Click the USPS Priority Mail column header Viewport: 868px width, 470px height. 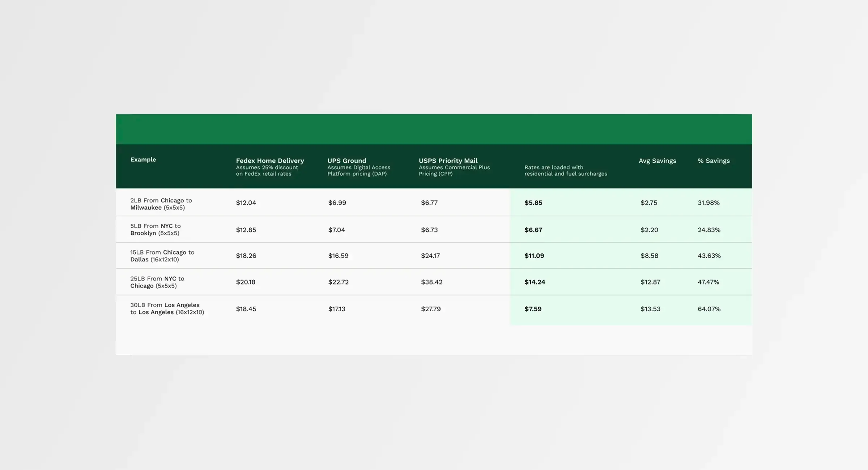(448, 161)
